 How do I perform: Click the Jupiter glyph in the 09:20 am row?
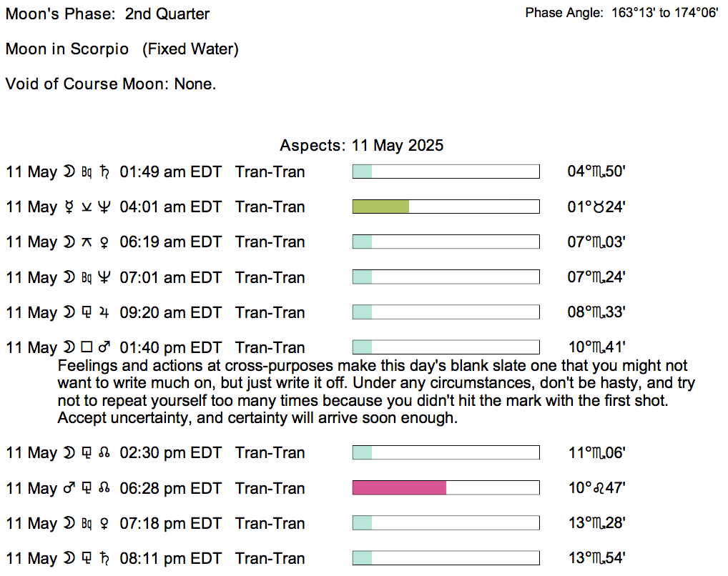(x=104, y=313)
